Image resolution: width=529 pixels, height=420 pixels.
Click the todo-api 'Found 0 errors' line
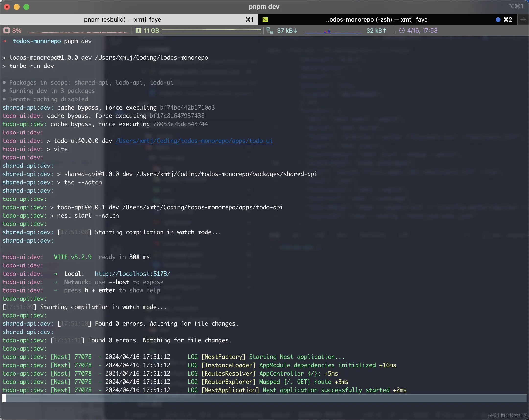117,340
